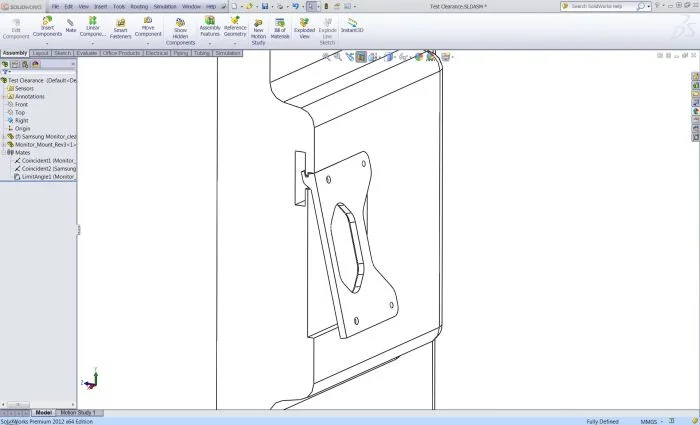Open Assembly Features dropdown
The height and width of the screenshot is (425, 700).
click(x=210, y=44)
